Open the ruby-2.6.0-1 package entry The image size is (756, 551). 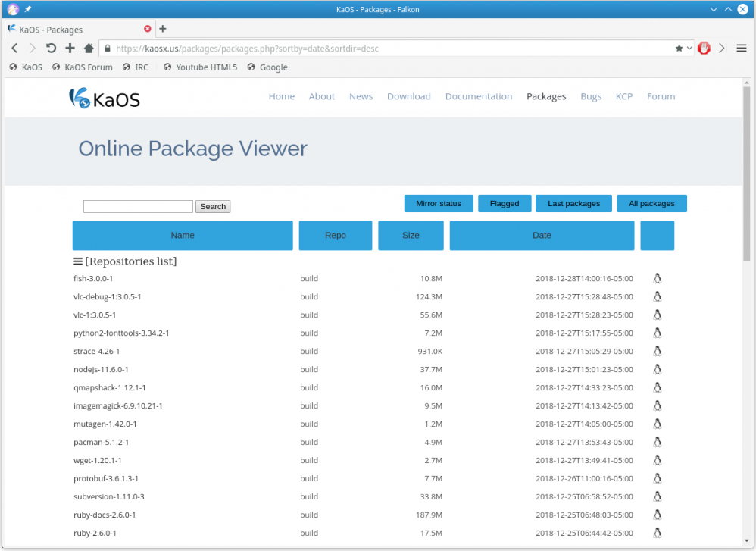pyautogui.click(x=95, y=533)
